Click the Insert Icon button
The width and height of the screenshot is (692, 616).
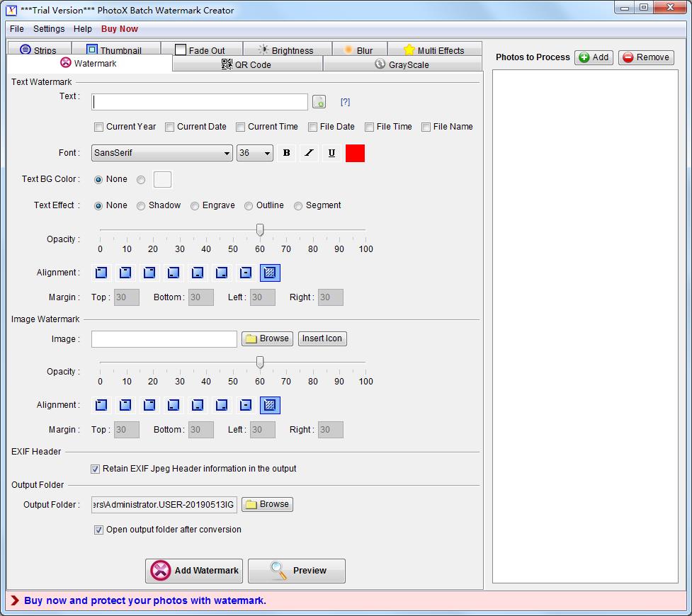[x=322, y=338]
